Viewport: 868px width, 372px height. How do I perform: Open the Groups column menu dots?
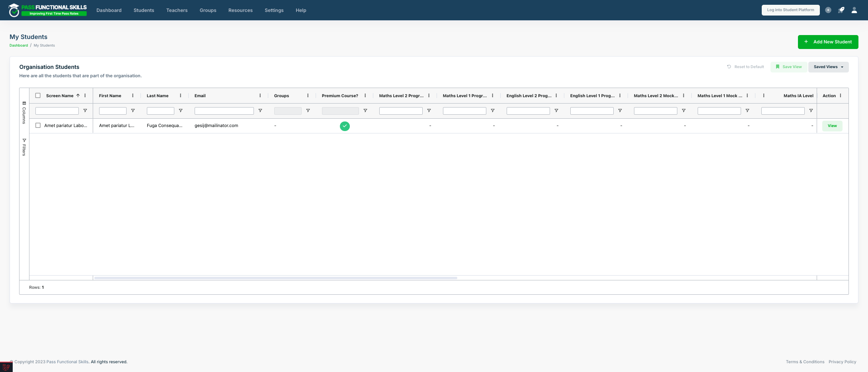tap(308, 96)
